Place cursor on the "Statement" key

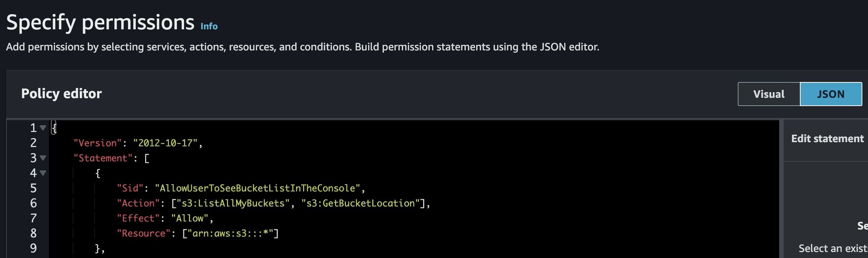103,158
